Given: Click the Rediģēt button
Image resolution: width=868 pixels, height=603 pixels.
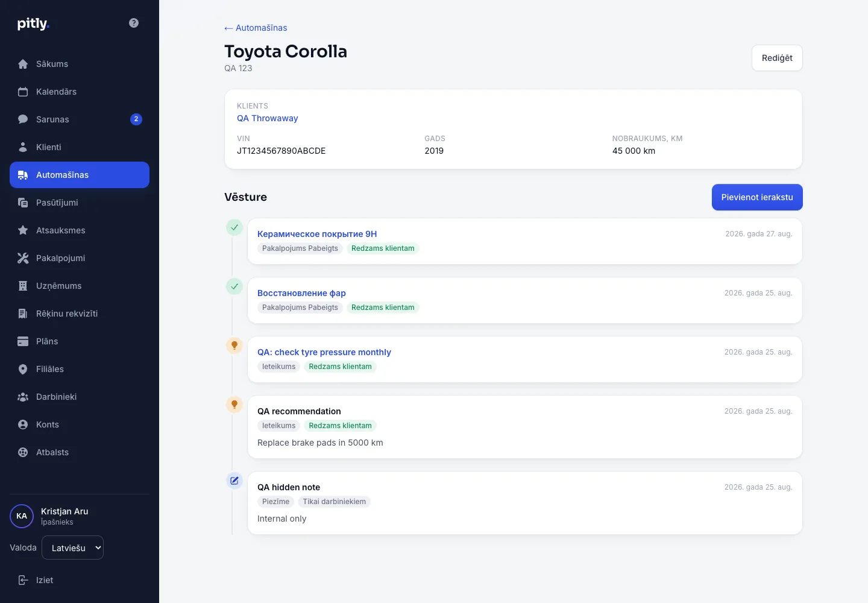Looking at the screenshot, I should click(777, 58).
